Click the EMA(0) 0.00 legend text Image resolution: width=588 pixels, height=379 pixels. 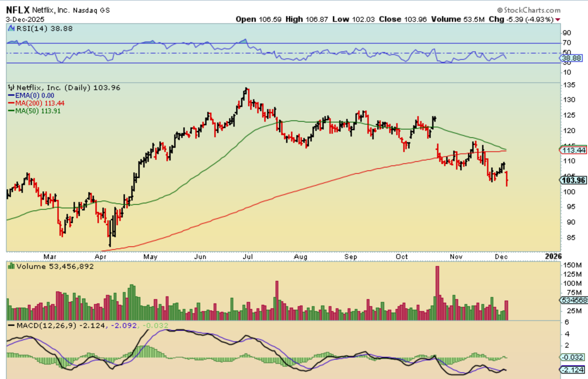[35, 96]
